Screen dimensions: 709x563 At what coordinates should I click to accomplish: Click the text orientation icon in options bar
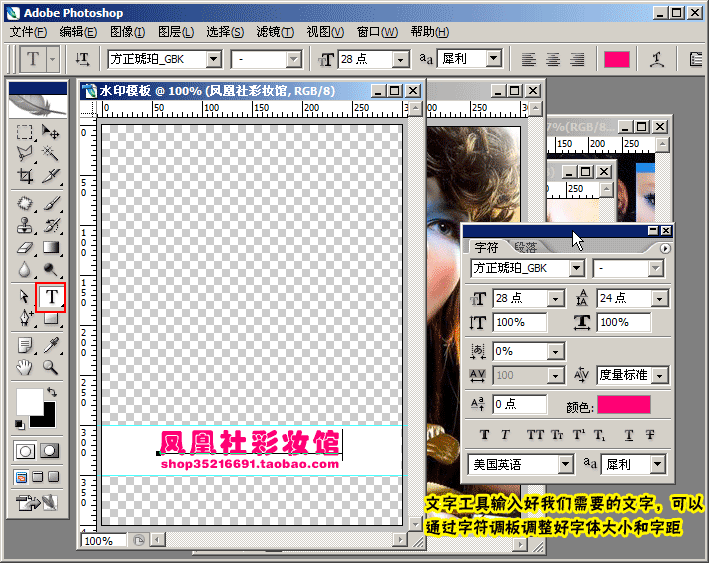coord(82,59)
